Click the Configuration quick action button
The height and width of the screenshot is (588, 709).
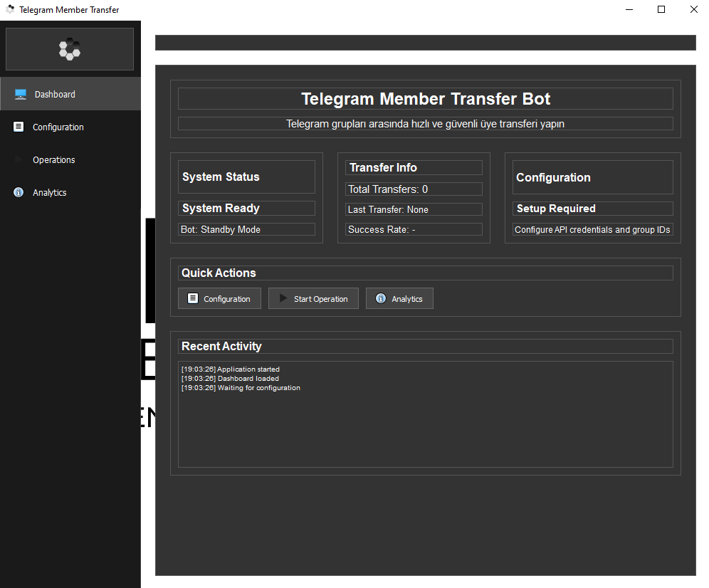click(x=219, y=298)
